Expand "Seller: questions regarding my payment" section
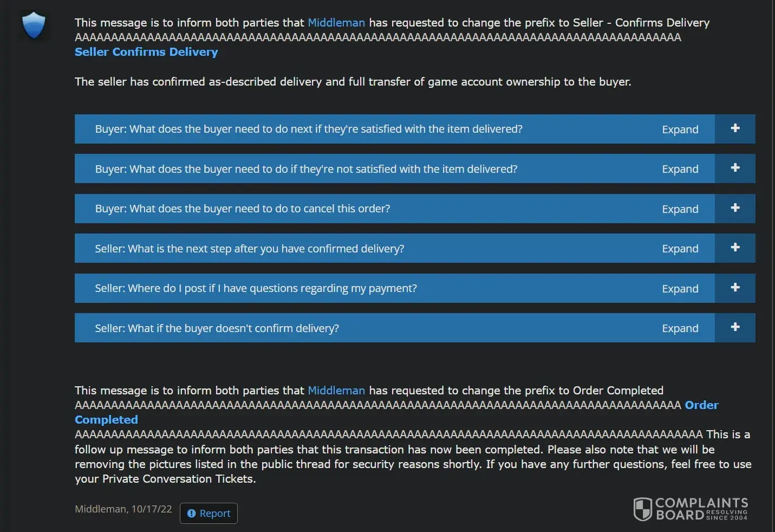This screenshot has width=775, height=532. coord(680,289)
